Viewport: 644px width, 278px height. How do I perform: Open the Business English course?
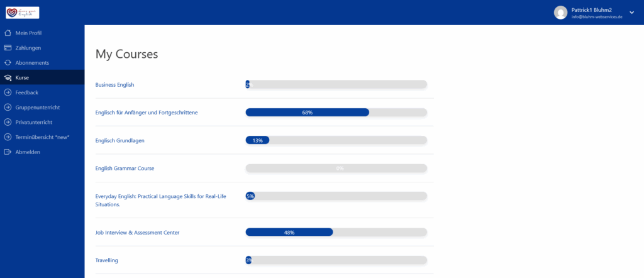(114, 84)
